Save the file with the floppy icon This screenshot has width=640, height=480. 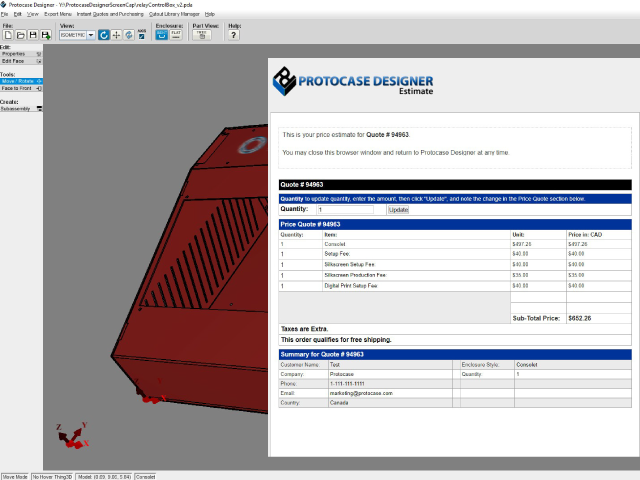33,35
